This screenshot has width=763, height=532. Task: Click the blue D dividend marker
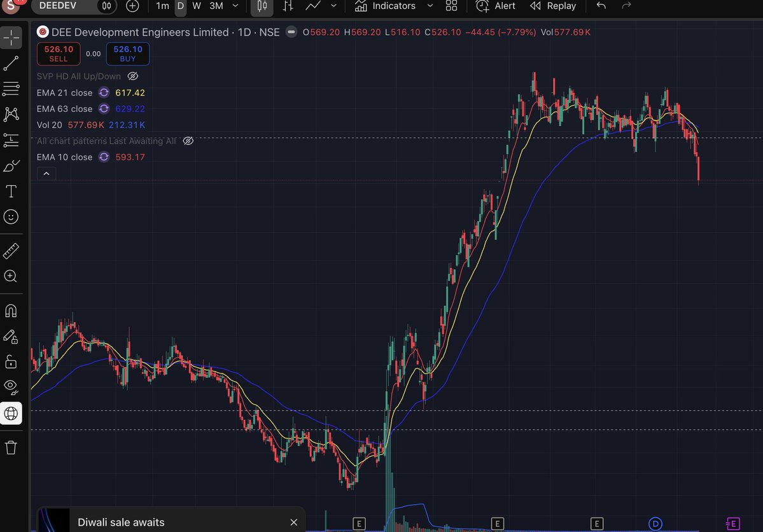(x=655, y=524)
